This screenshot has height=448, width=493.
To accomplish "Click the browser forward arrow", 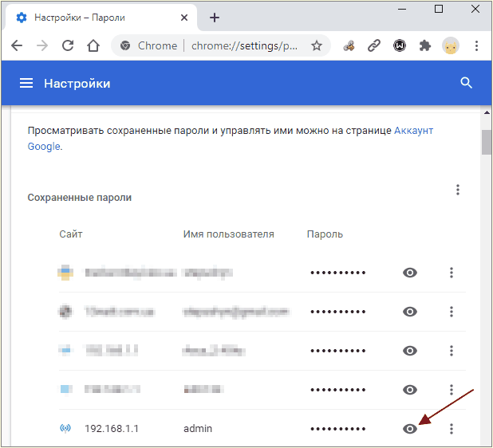I will tap(42, 46).
